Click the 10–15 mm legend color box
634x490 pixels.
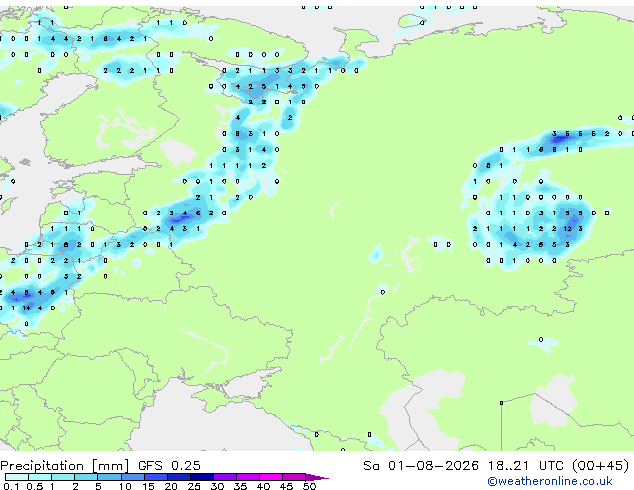point(133,477)
